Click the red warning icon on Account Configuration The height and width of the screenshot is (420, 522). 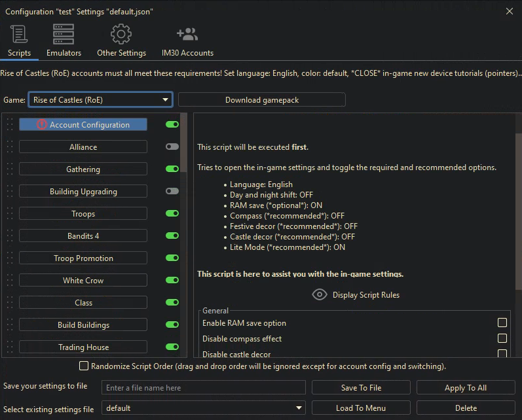[x=42, y=124]
